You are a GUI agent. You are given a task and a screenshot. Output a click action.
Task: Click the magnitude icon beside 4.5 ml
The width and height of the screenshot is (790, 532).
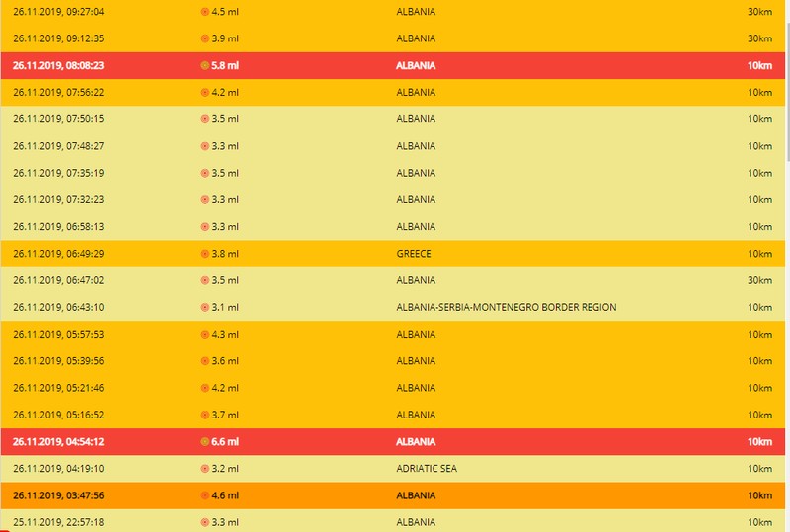coord(205,12)
